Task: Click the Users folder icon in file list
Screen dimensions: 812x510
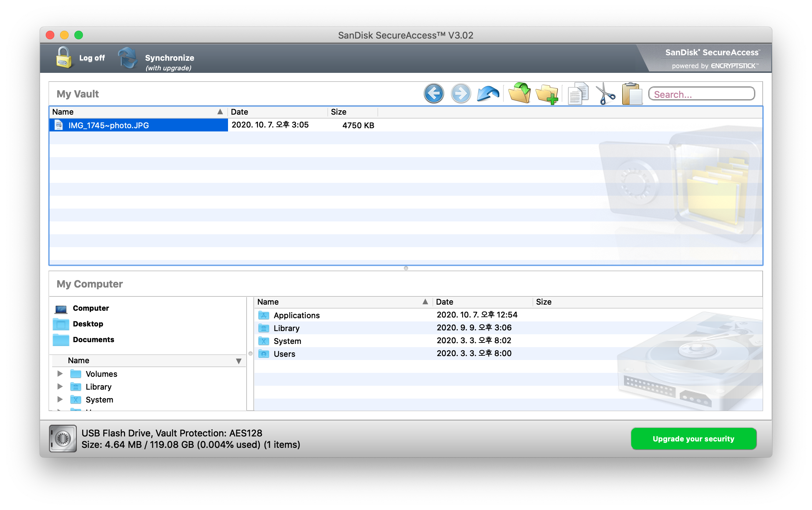Action: pyautogui.click(x=264, y=354)
